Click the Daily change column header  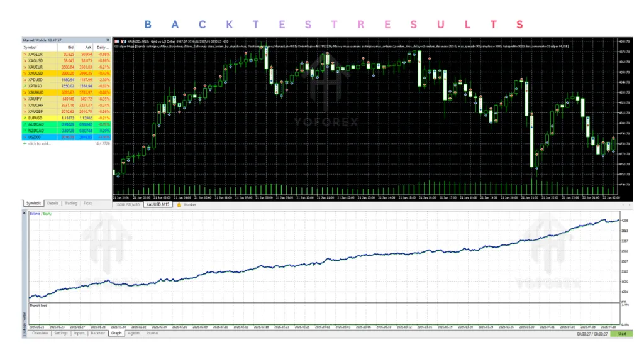[103, 48]
